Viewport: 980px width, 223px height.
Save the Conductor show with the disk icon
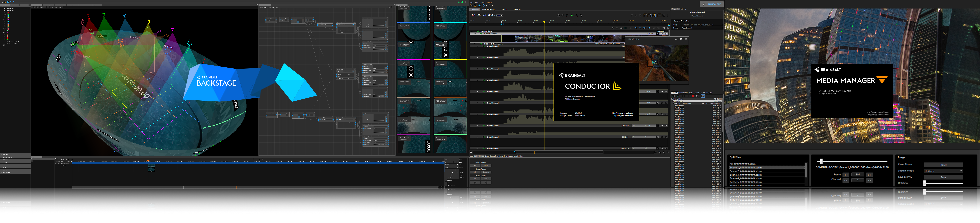[480, 5]
